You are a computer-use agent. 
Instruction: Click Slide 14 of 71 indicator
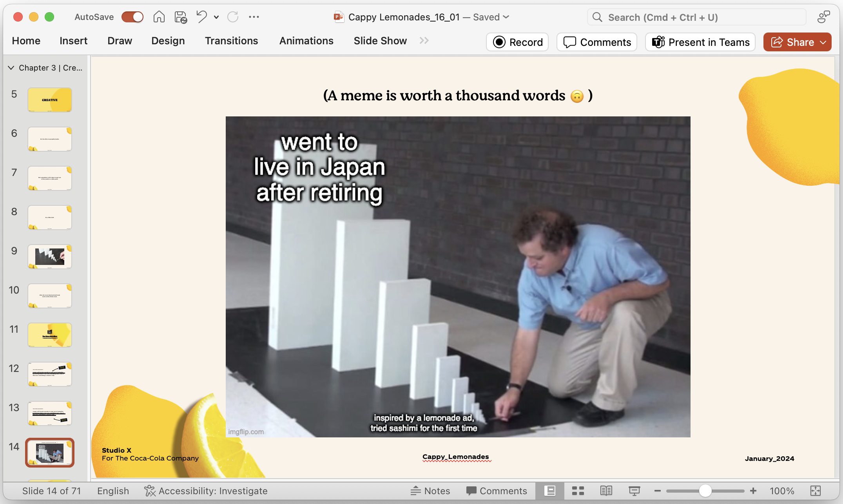(51, 491)
